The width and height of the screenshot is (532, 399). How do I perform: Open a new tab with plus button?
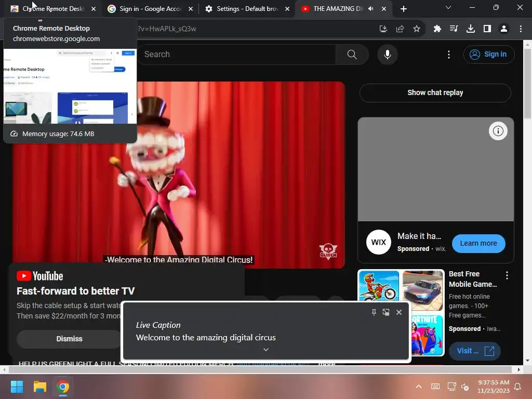pyautogui.click(x=403, y=9)
